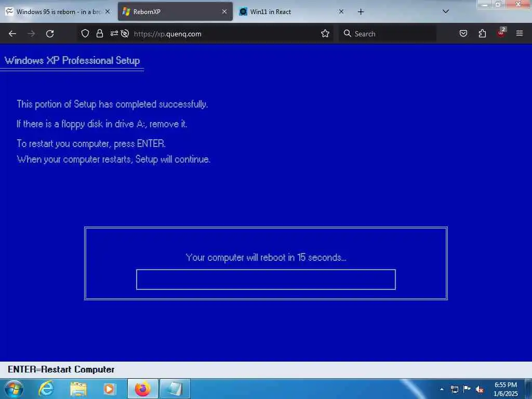Open the Firefox hamburger menu

click(520, 34)
